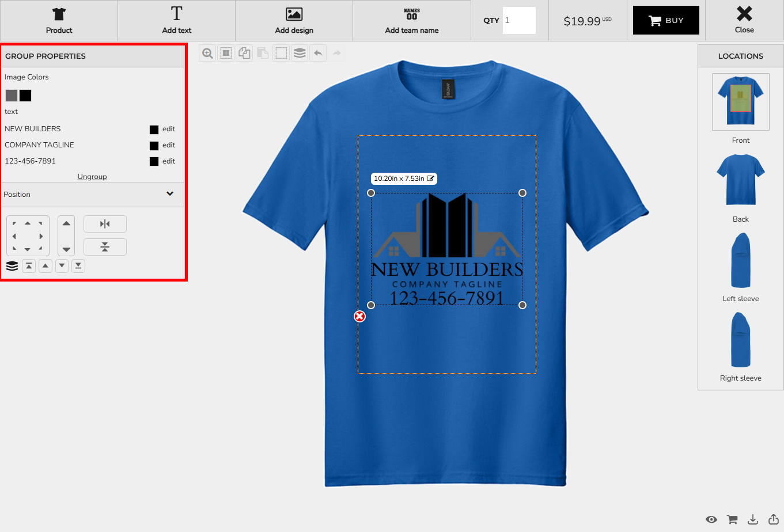Collapse the Position section chevron
The height and width of the screenshot is (532, 784).
click(x=170, y=194)
